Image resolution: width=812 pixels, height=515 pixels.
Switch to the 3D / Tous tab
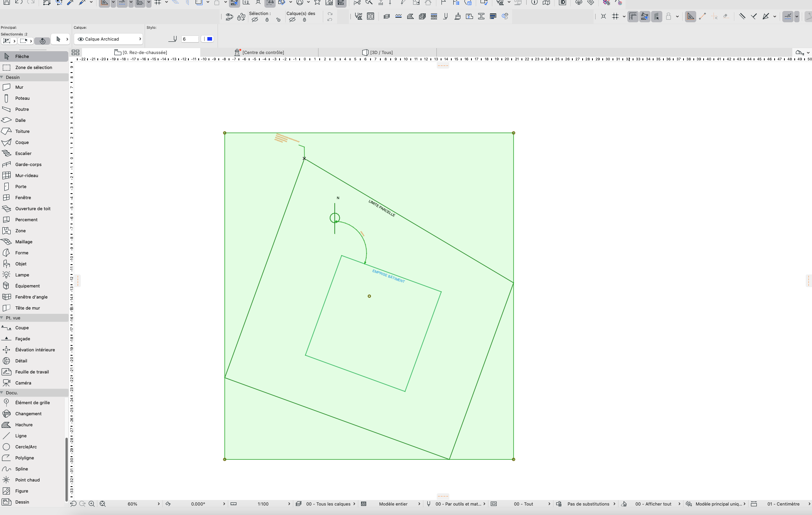378,52
